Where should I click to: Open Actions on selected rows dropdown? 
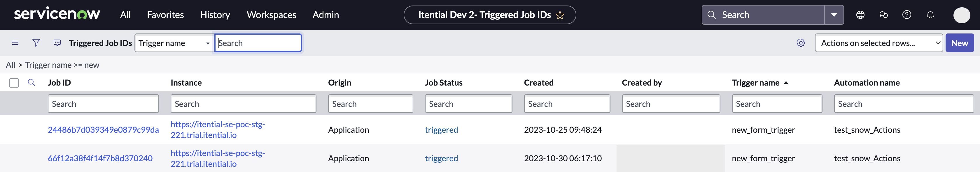click(x=878, y=43)
